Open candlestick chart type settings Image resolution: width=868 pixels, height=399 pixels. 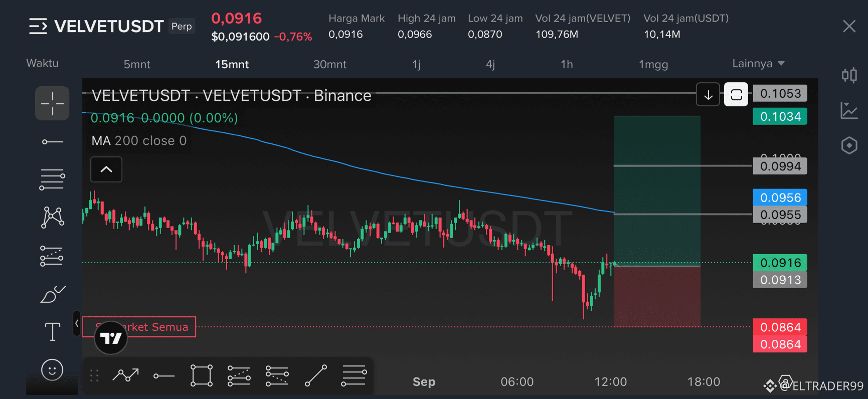coord(849,75)
